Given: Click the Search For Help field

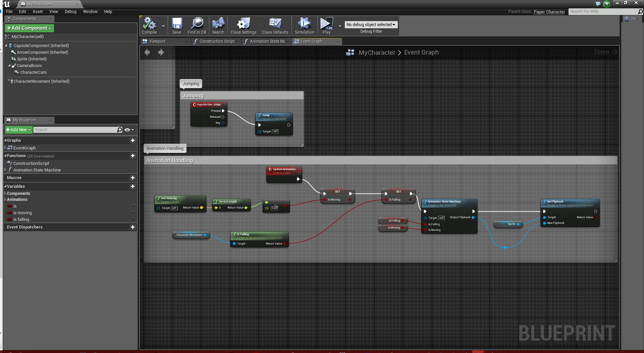Looking at the screenshot, I should [604, 11].
